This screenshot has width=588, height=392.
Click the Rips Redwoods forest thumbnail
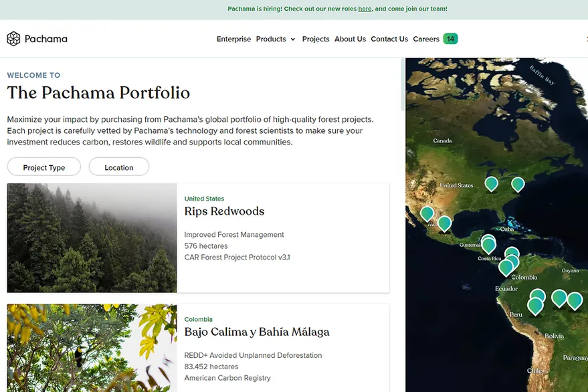pos(92,237)
